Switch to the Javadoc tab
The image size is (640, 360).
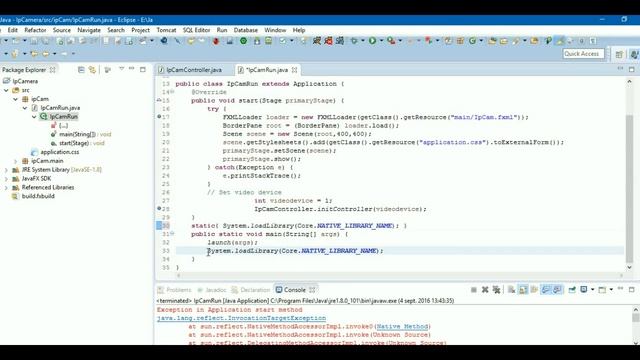pyautogui.click(x=212, y=290)
